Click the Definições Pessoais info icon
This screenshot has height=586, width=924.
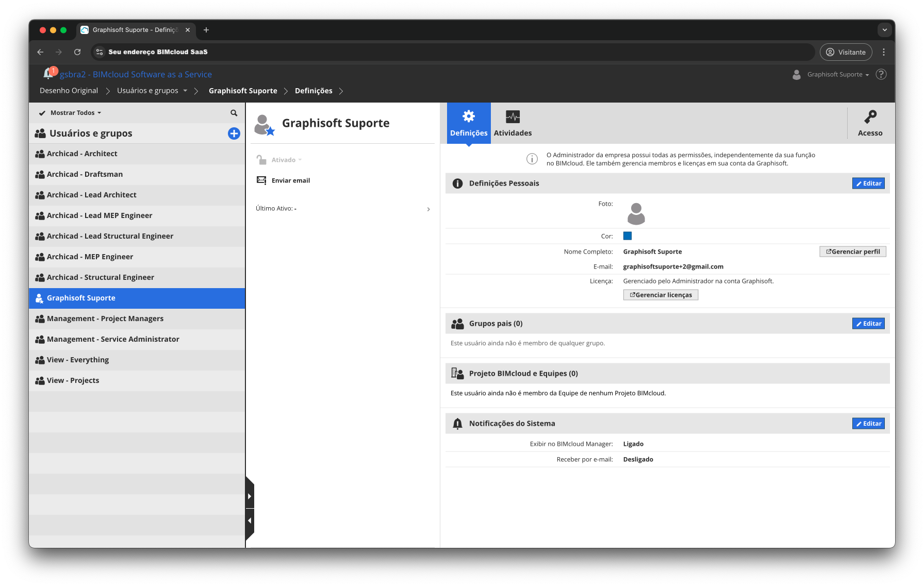coord(457,183)
